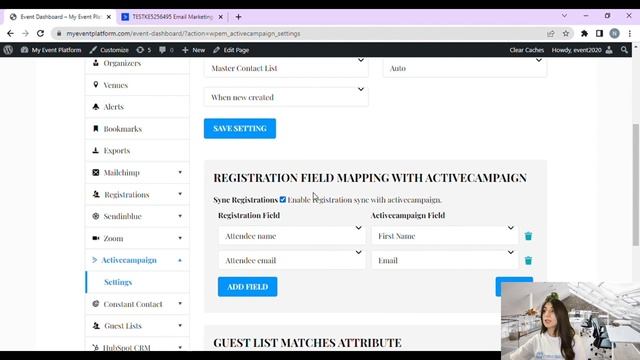Open the Master Contact List dropdown
The width and height of the screenshot is (640, 360).
point(286,68)
